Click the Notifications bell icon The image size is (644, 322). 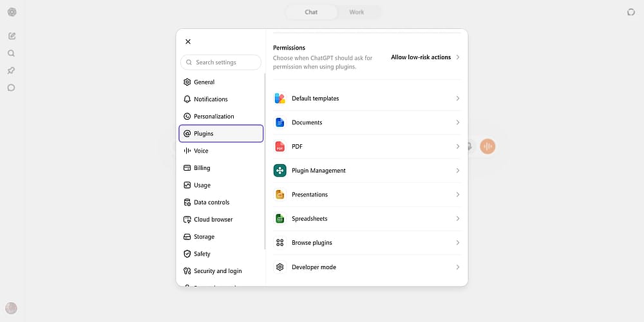tap(187, 99)
